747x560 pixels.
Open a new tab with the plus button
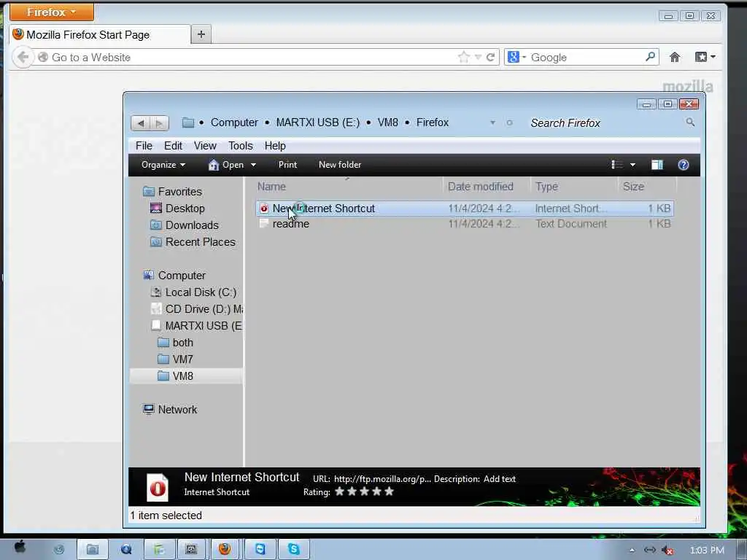(201, 34)
